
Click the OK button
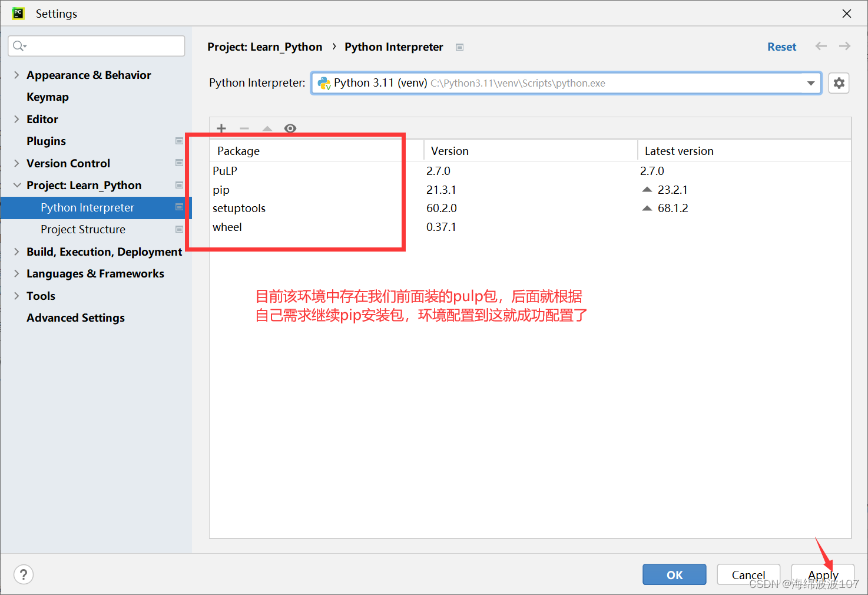pyautogui.click(x=674, y=574)
